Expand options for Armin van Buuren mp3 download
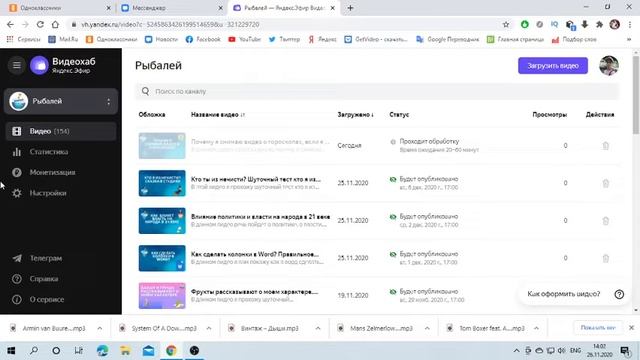 [x=100, y=328]
